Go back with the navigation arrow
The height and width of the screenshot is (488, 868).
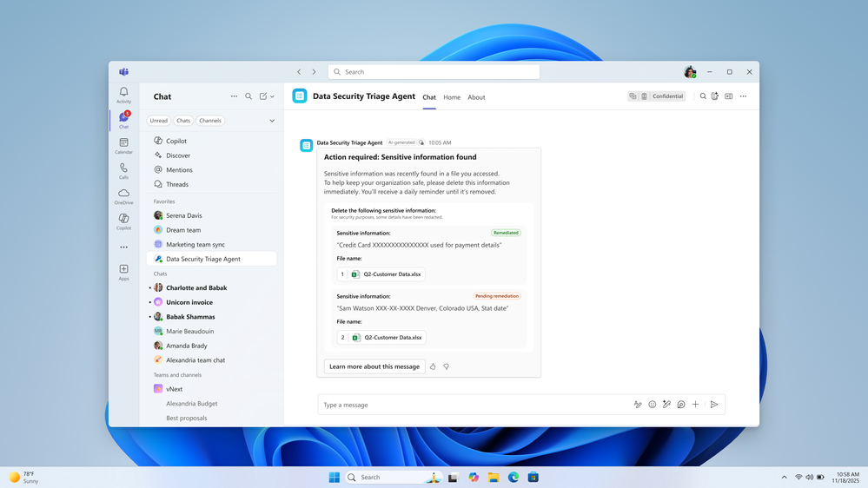tap(299, 72)
